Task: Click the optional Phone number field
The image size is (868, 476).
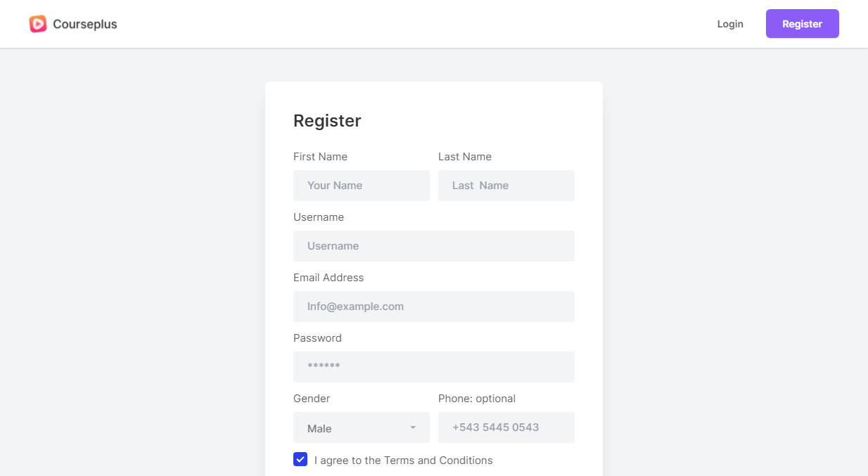Action: [506, 427]
